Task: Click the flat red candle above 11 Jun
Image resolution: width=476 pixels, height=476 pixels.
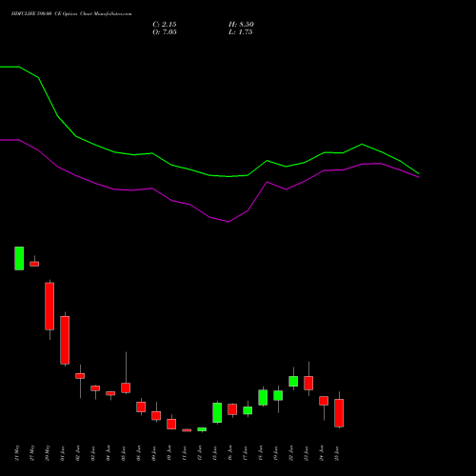Action: (x=187, y=430)
